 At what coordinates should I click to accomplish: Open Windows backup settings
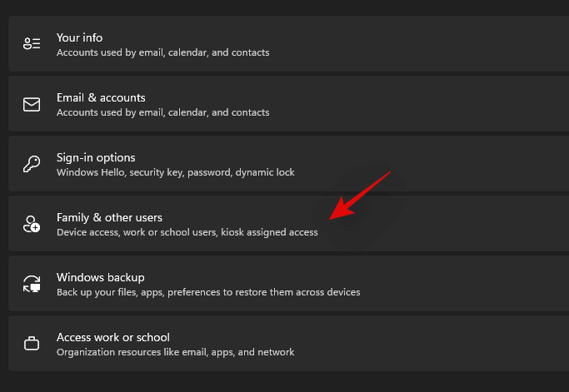[x=101, y=277]
